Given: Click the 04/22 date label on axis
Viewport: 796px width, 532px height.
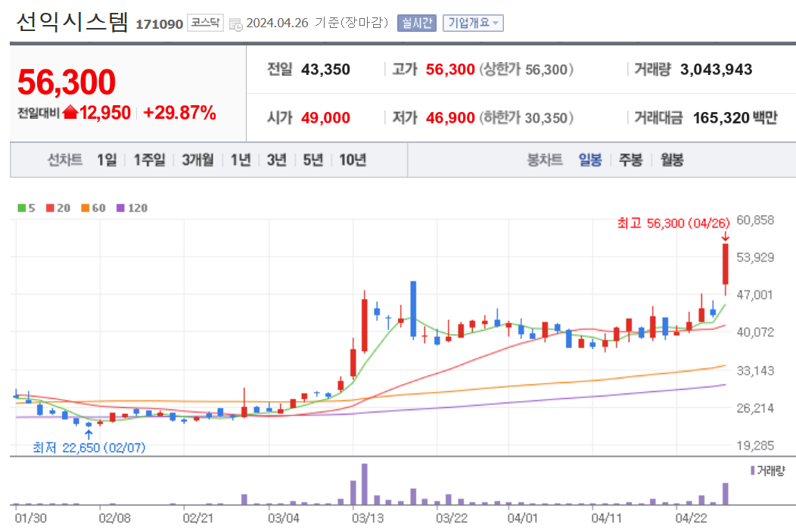Looking at the screenshot, I should point(690,518).
